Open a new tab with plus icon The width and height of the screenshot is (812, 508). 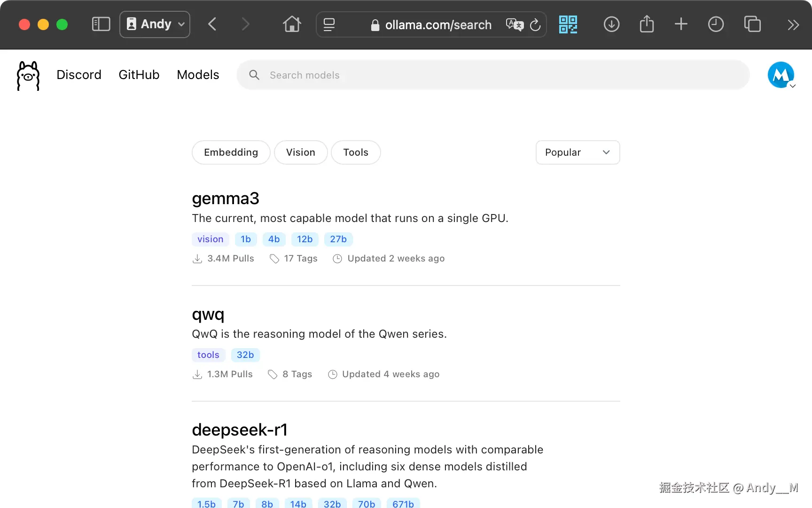pos(681,24)
